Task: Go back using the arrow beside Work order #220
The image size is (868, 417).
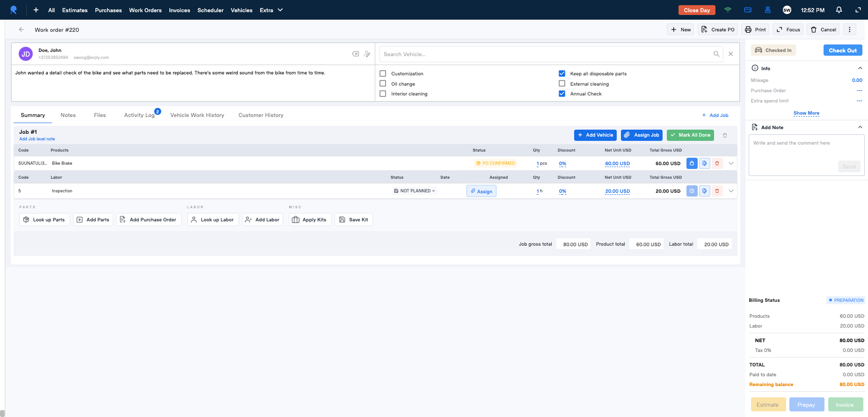Action: (x=21, y=29)
